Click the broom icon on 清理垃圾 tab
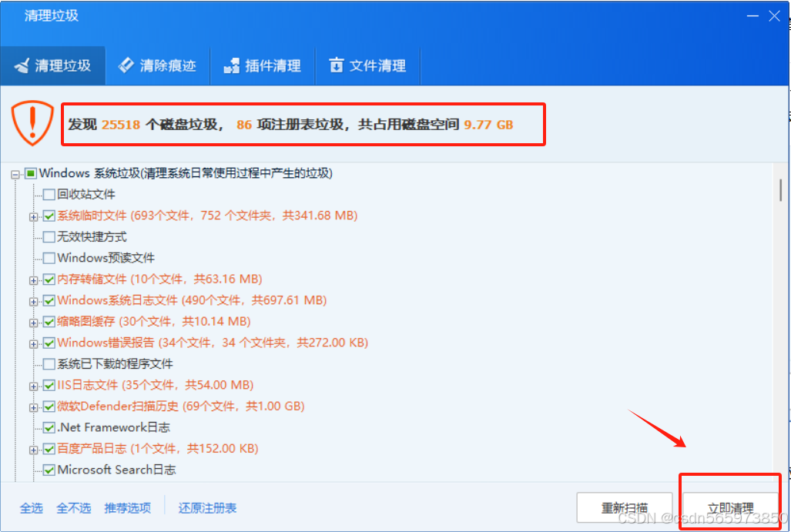This screenshot has width=791, height=532. 22,65
